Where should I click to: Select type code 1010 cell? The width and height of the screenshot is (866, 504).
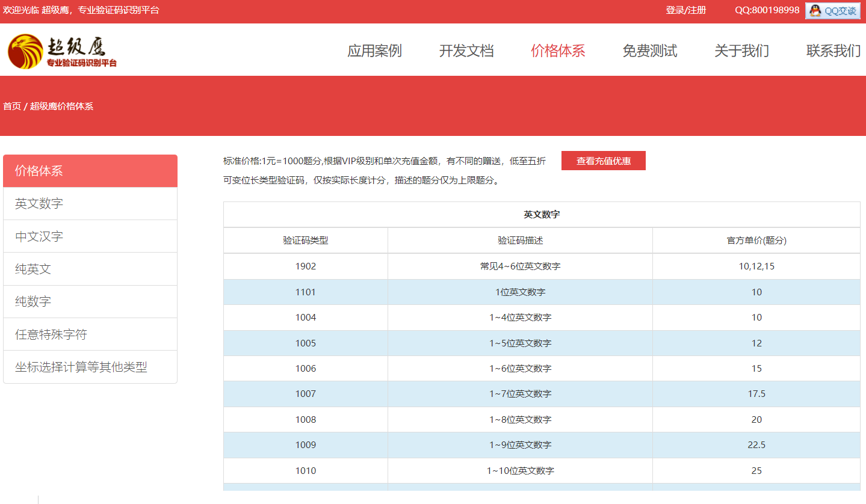(306, 471)
